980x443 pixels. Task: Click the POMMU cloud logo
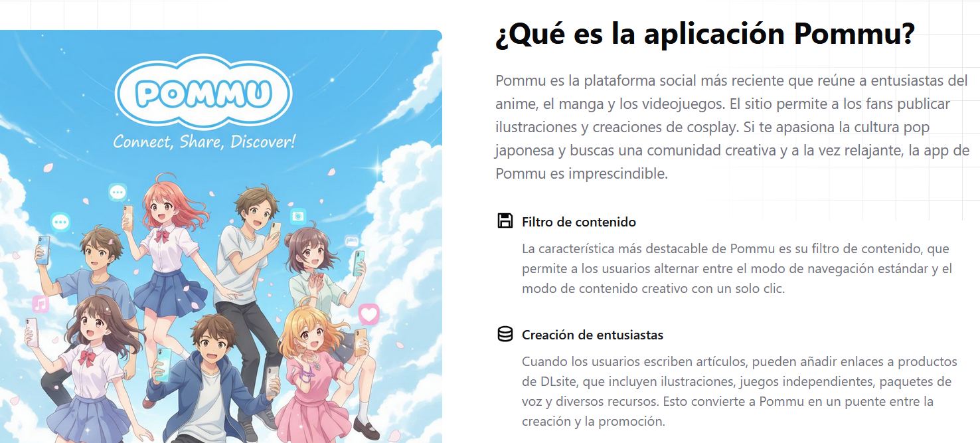[x=204, y=94]
